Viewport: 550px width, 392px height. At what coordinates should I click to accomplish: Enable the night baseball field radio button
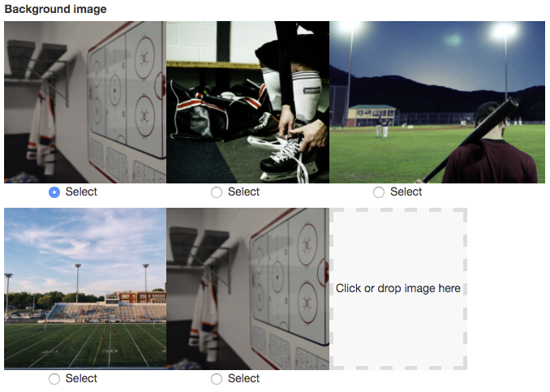coord(379,192)
